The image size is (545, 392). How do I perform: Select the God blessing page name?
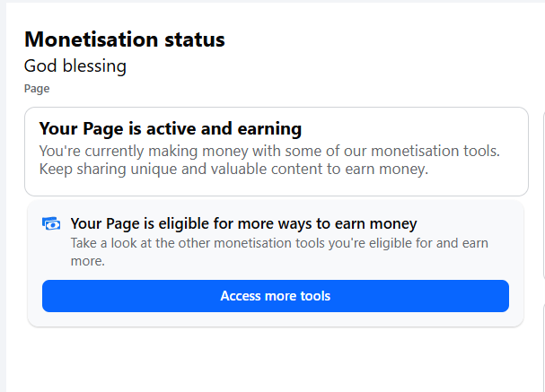(x=75, y=66)
